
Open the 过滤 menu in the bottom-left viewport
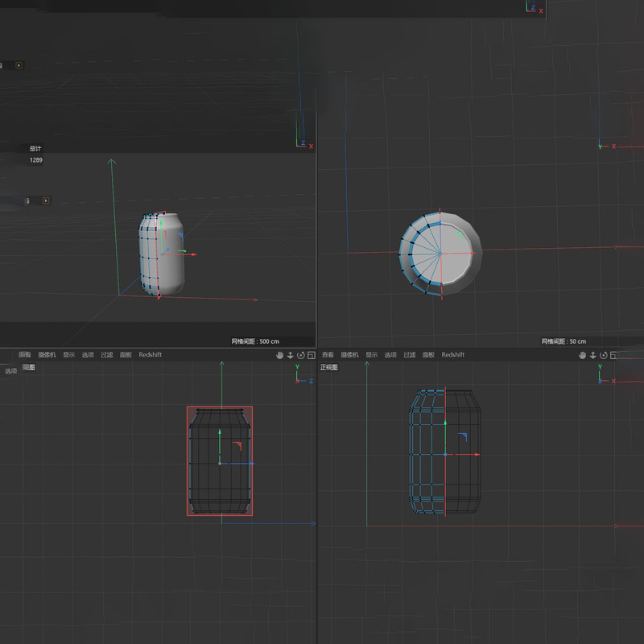(x=105, y=354)
